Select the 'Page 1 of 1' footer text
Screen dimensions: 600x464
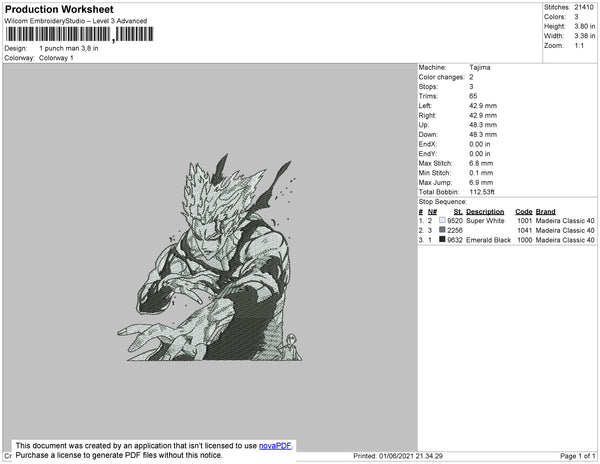577,456
